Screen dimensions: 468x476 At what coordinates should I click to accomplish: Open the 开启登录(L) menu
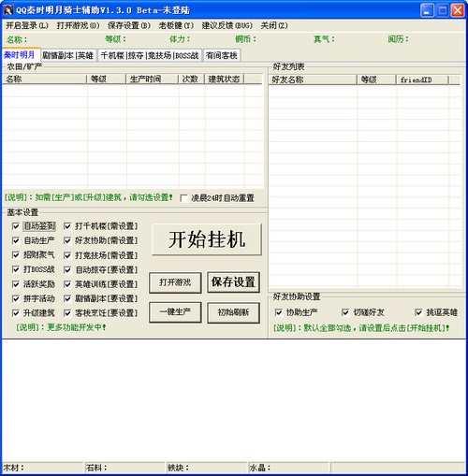click(x=27, y=25)
